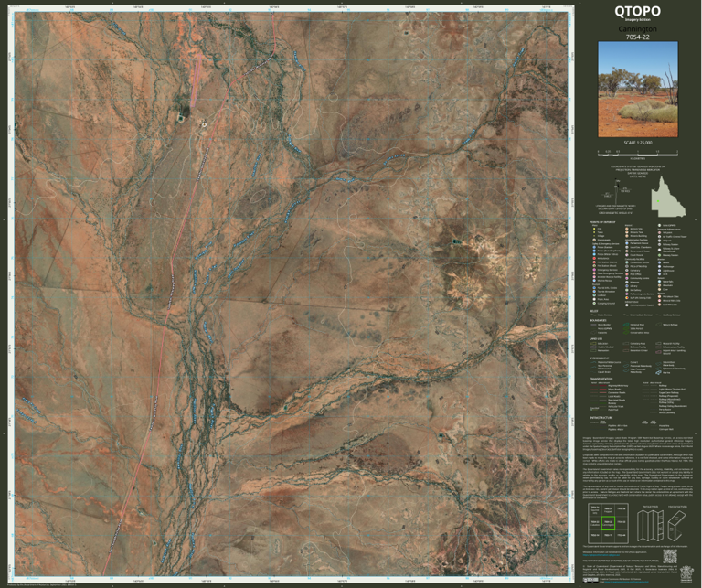Select the green highlighted Cannington index cell

pyautogui.click(x=609, y=523)
